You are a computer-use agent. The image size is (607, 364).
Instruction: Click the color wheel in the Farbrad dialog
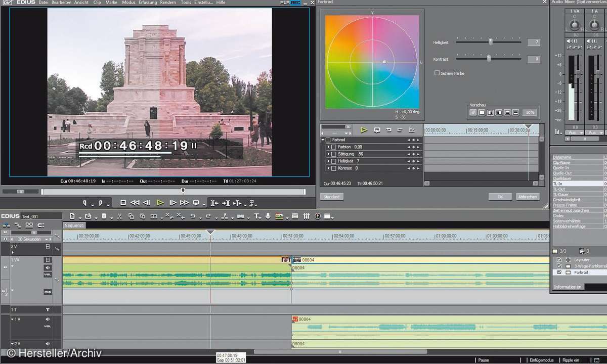click(x=372, y=62)
